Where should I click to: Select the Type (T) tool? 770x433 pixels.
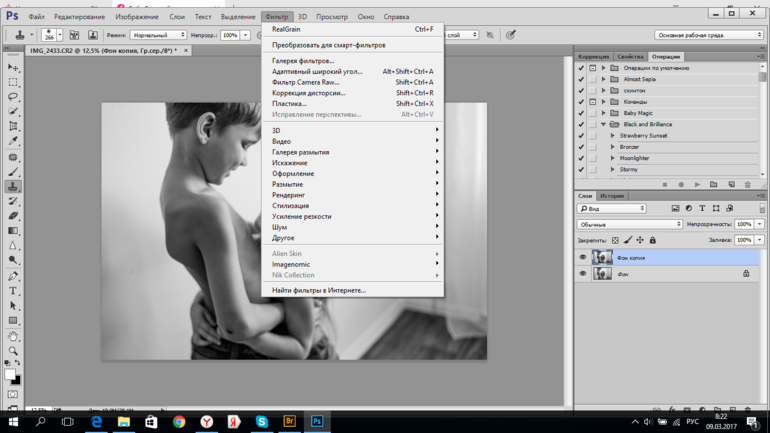coord(13,291)
